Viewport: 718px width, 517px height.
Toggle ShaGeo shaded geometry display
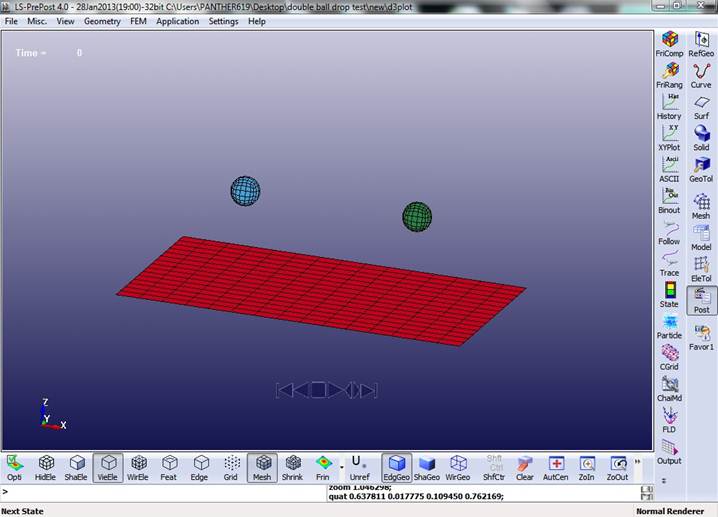click(427, 468)
